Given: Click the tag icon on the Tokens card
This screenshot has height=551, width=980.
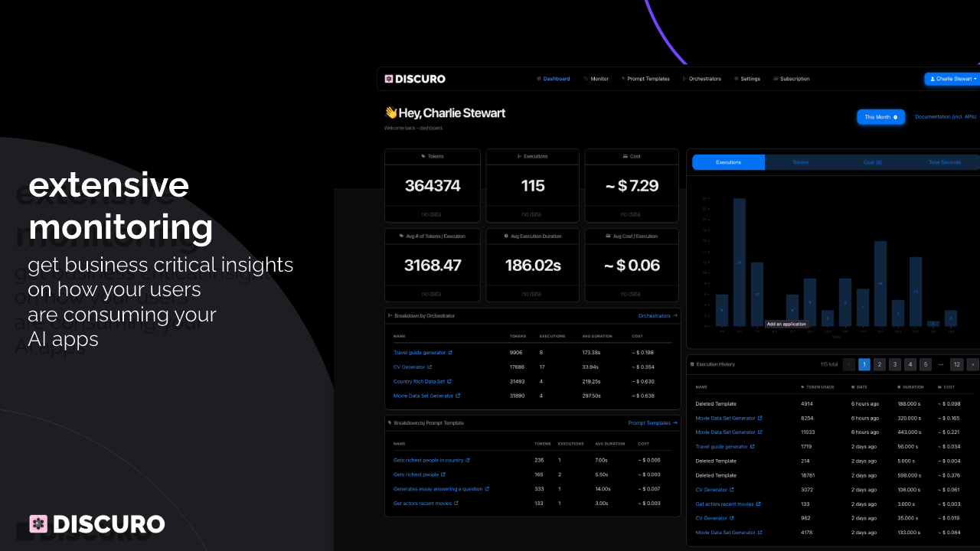Looking at the screenshot, I should coord(423,156).
